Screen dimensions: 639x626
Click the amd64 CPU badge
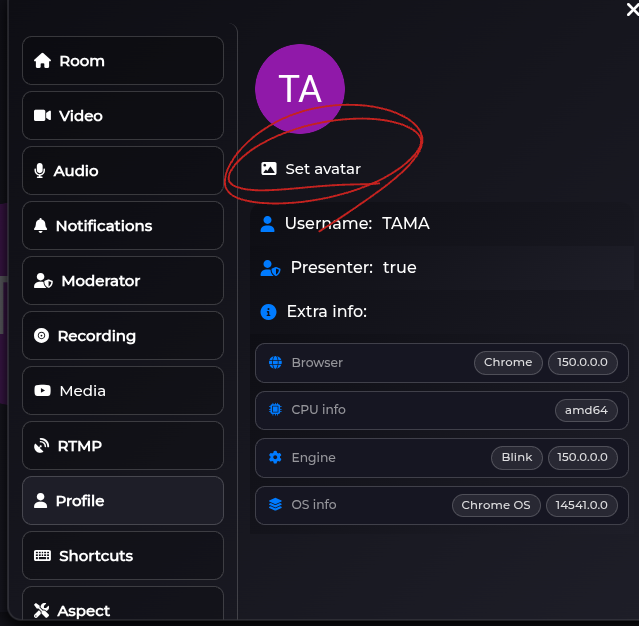586,410
